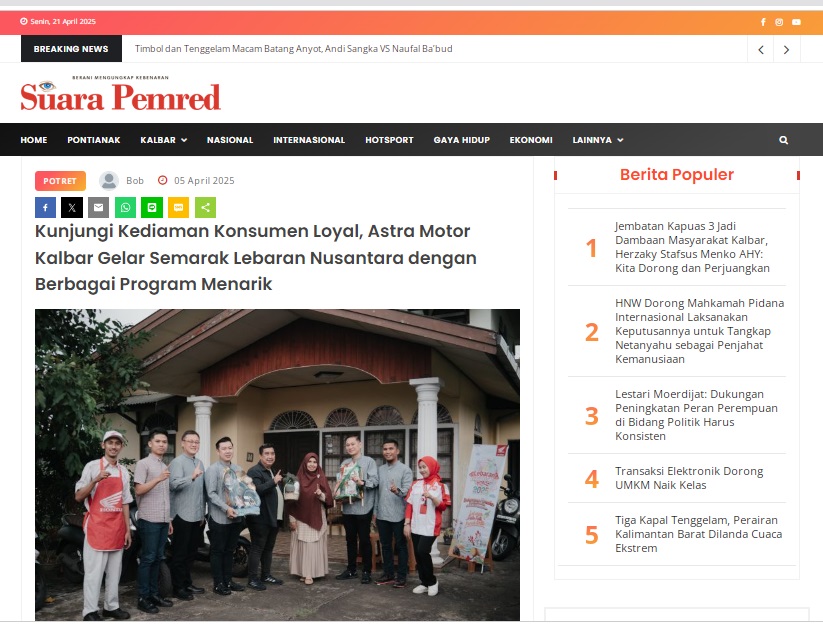Open the search icon in navbar

pyautogui.click(x=783, y=140)
